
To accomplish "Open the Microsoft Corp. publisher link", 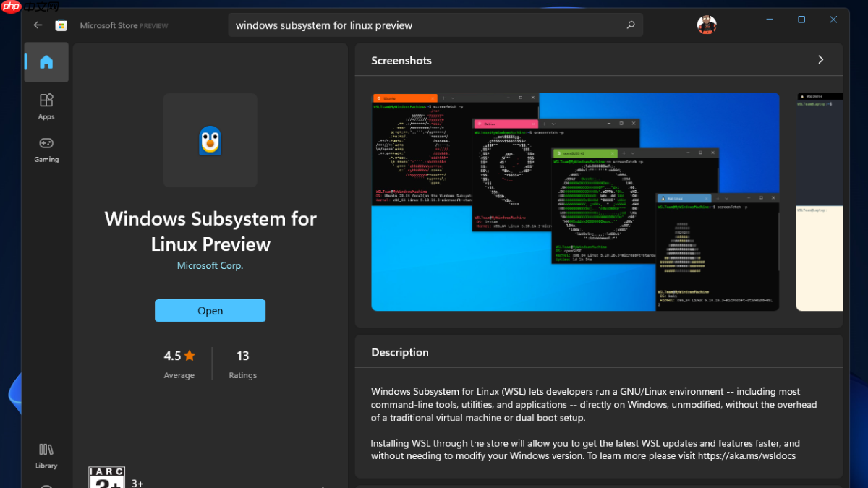I will click(x=210, y=265).
